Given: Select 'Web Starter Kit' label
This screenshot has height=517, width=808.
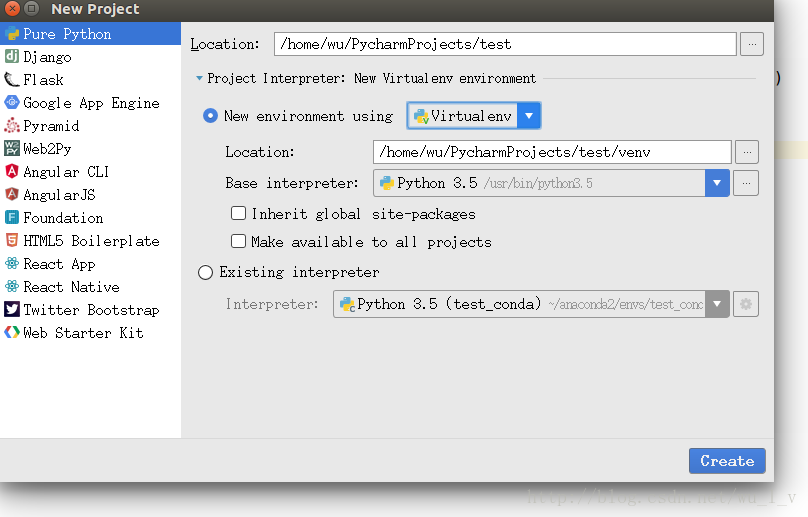Looking at the screenshot, I should tap(83, 332).
